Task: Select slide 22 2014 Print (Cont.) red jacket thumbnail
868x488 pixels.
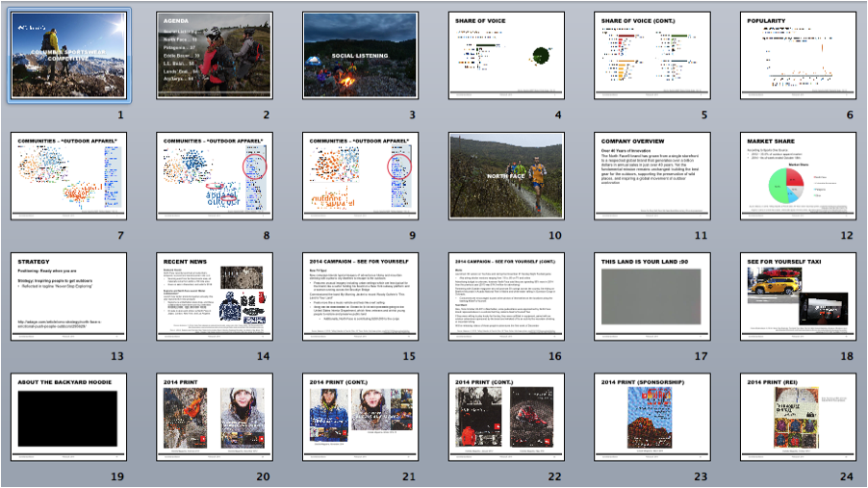Action: [506, 417]
